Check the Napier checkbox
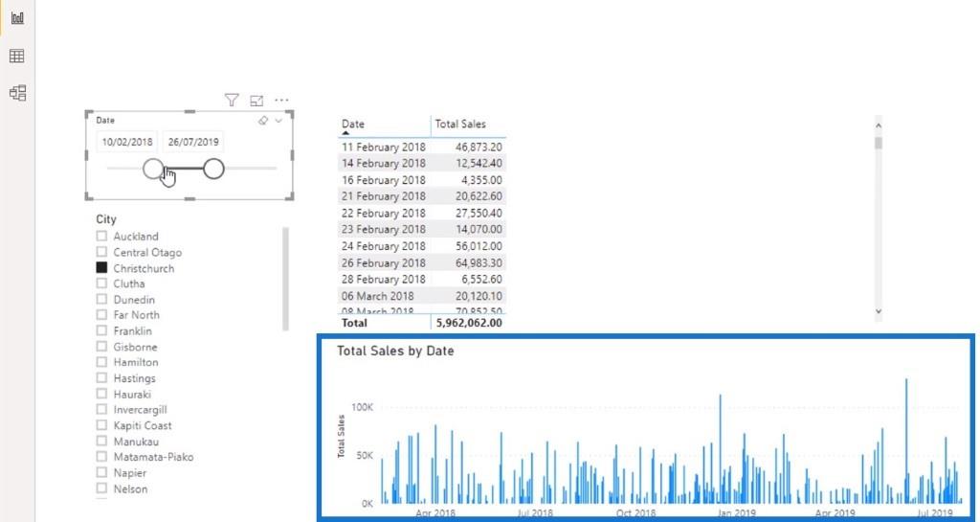980x522 pixels. point(101,472)
